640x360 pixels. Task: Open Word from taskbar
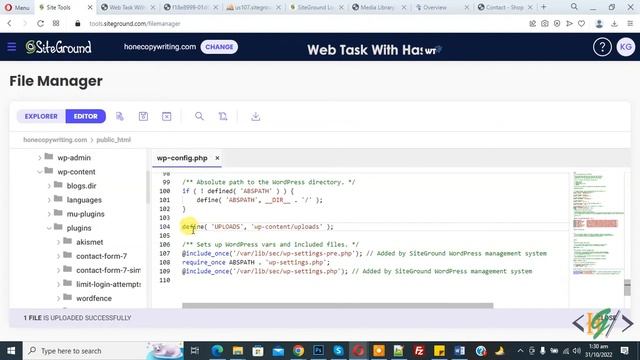click(x=459, y=351)
